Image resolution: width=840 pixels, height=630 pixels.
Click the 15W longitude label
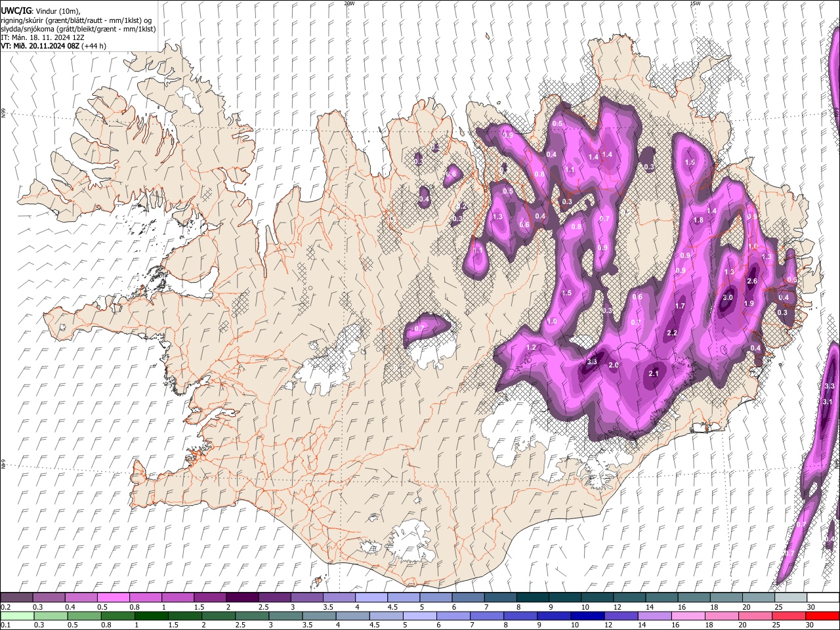point(695,3)
